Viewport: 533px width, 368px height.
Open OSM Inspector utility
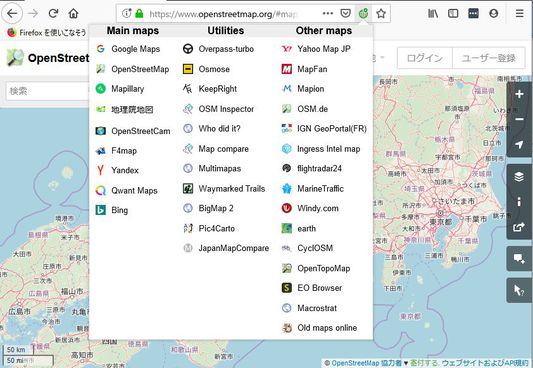tap(218, 109)
